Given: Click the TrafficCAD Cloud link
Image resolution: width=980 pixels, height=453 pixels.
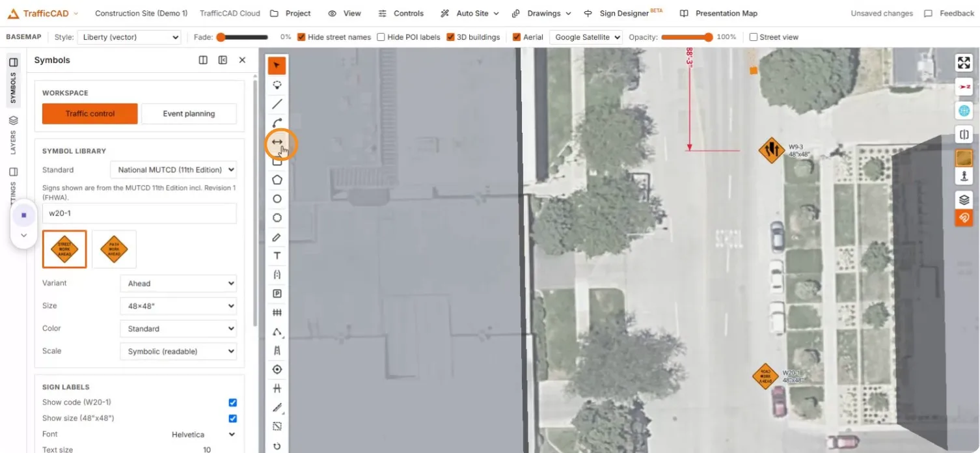Looking at the screenshot, I should 230,13.
